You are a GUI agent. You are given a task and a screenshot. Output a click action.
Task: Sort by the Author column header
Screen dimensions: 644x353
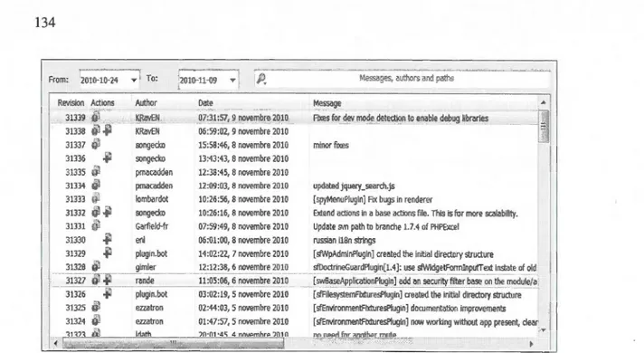pyautogui.click(x=146, y=103)
